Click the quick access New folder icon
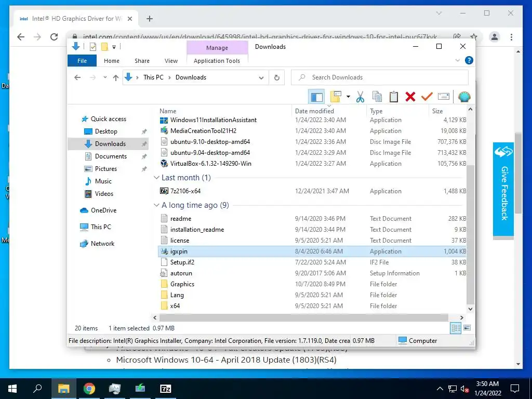This screenshot has width=532, height=399. coord(104,47)
